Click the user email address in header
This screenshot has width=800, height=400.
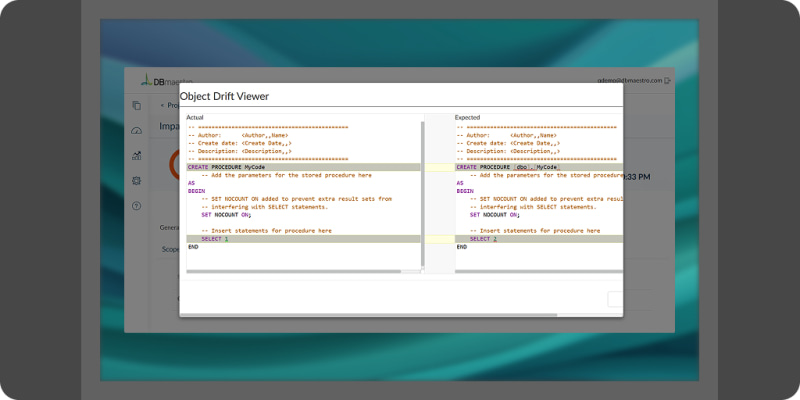[x=630, y=81]
